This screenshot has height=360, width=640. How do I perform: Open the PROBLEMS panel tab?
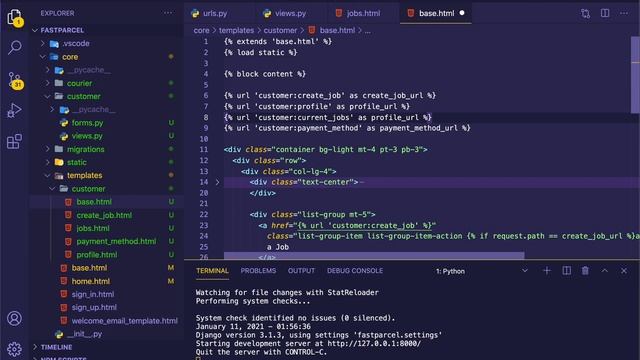[x=258, y=271]
